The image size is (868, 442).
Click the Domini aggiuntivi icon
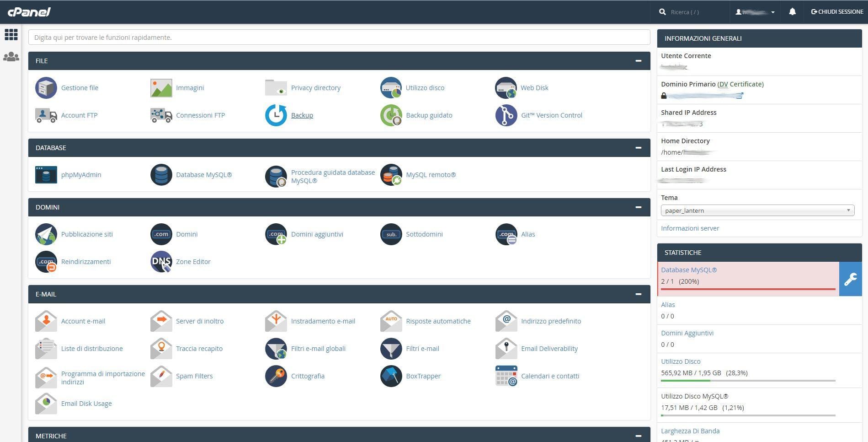point(276,234)
